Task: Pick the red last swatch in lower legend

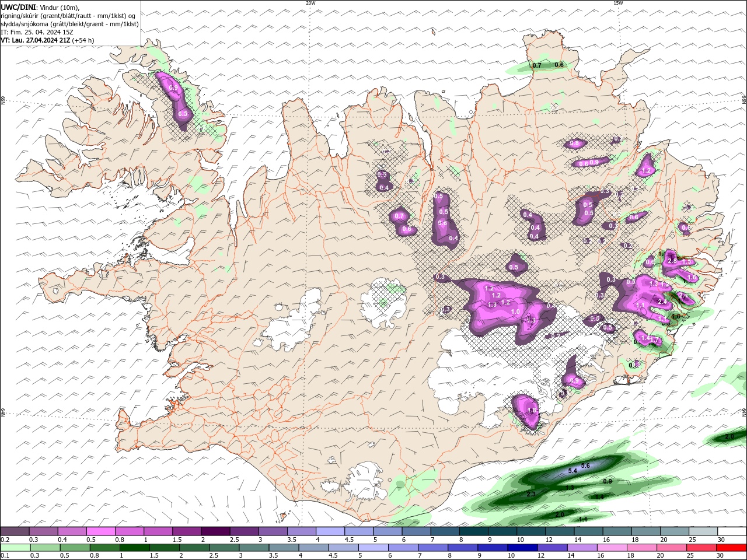Action: click(731, 548)
